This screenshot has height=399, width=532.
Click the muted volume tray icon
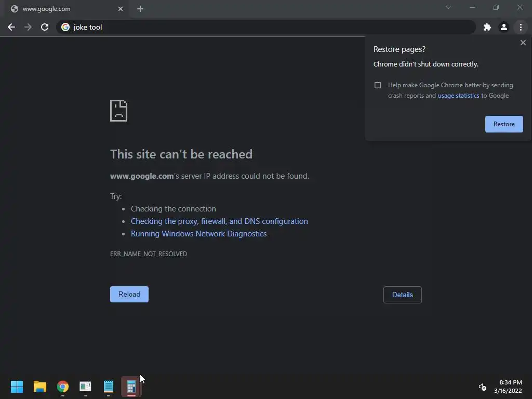coord(483,387)
